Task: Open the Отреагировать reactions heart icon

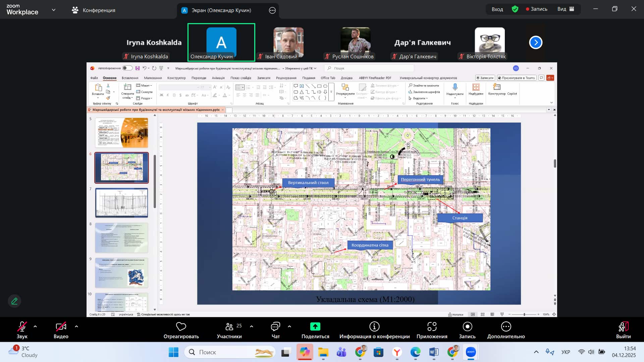Action: [x=181, y=326]
